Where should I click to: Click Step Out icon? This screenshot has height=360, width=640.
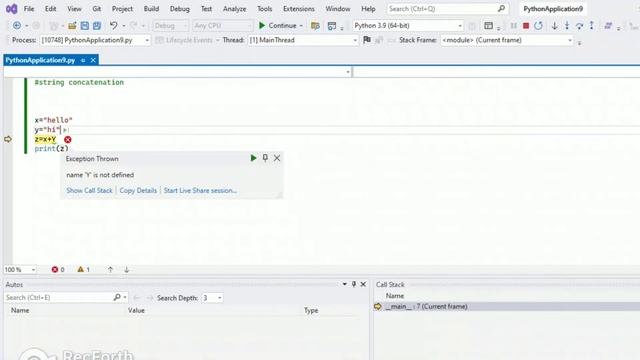[x=591, y=26]
